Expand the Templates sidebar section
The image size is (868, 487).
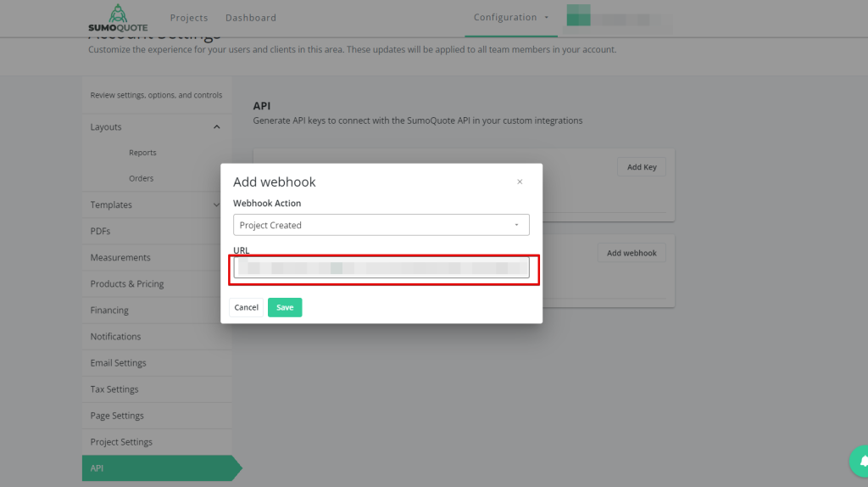pos(217,204)
